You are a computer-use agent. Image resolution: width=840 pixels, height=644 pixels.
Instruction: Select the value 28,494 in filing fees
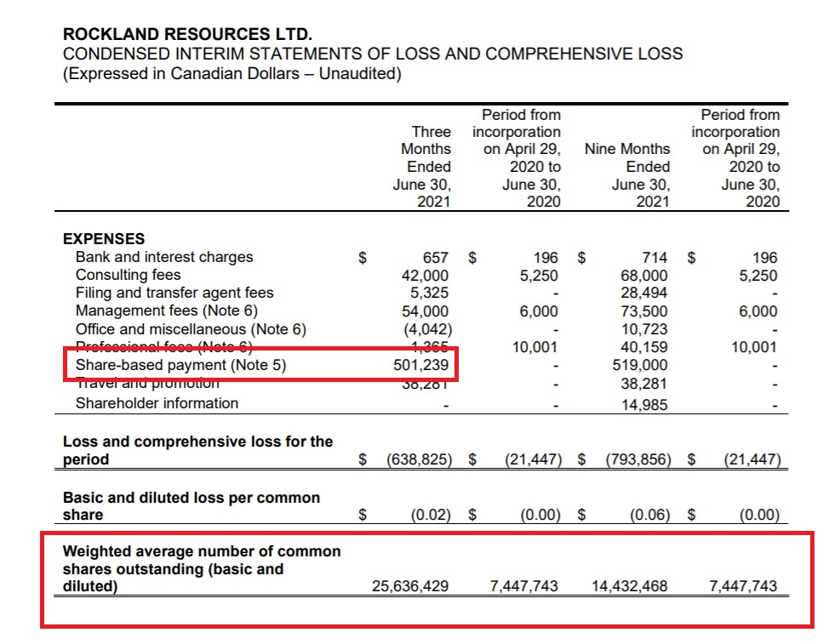644,294
